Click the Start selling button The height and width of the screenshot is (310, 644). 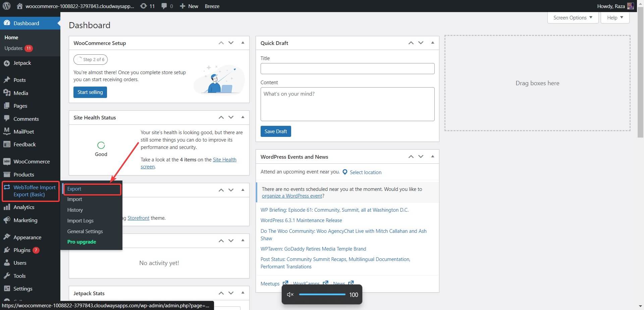90,92
